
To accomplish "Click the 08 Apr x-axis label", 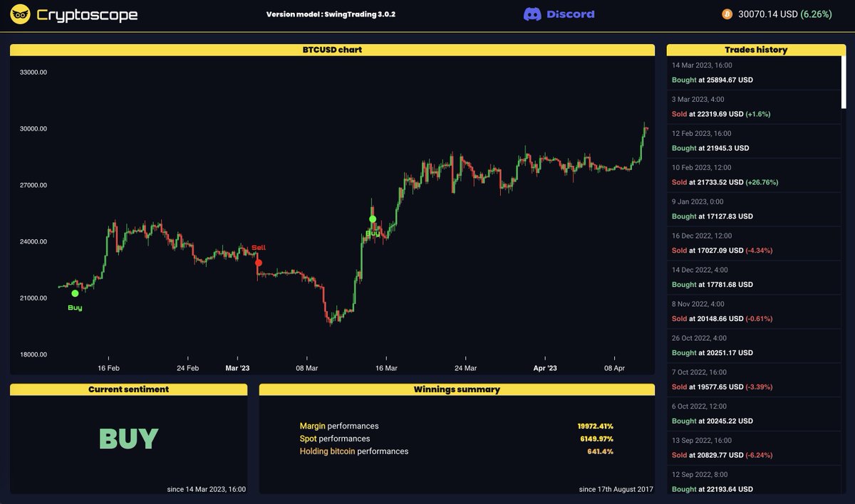I will [614, 368].
